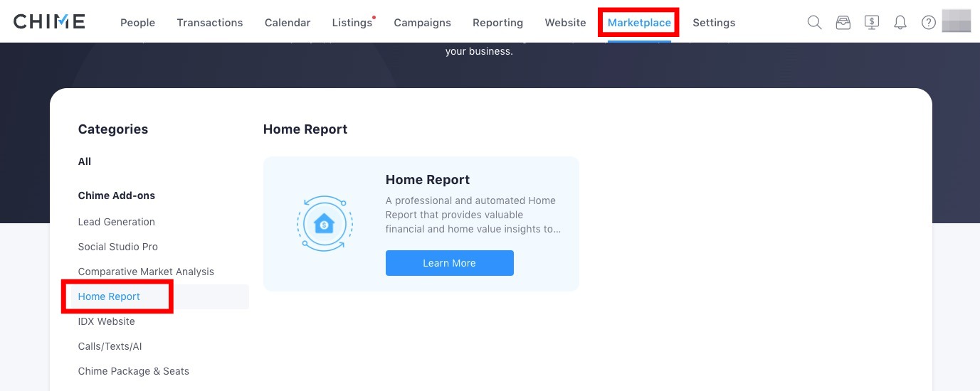Open the People menu
The image size is (980, 391).
137,23
